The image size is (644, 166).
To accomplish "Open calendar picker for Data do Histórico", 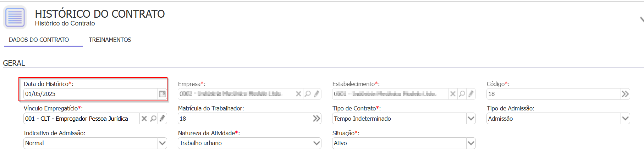I will pyautogui.click(x=162, y=94).
